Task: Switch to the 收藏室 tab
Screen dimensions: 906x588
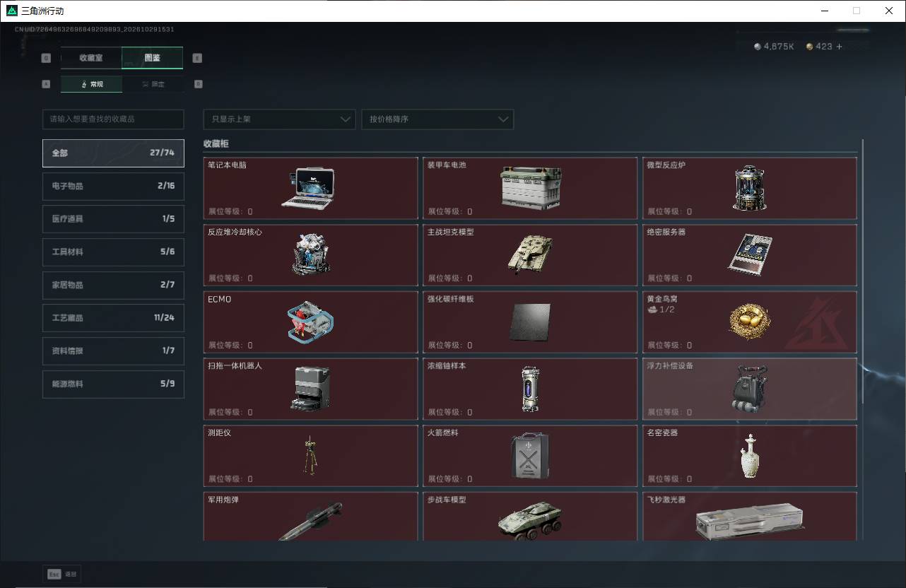Action: [91, 58]
